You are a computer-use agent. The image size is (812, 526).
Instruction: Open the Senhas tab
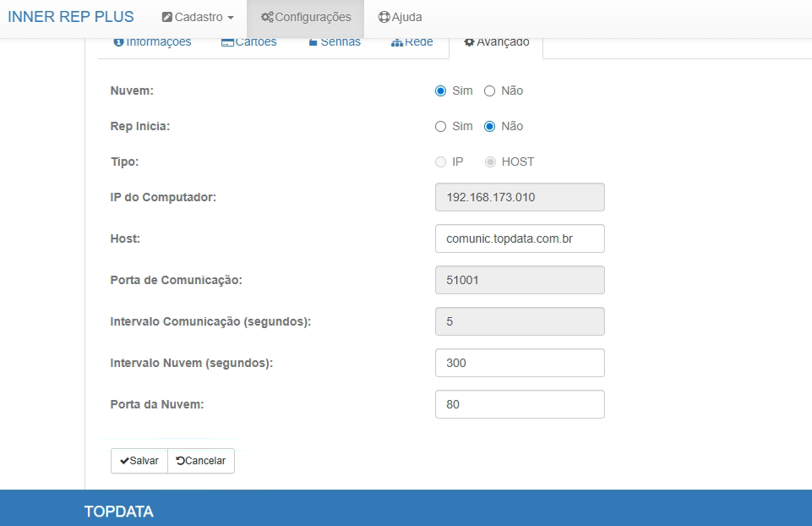334,42
